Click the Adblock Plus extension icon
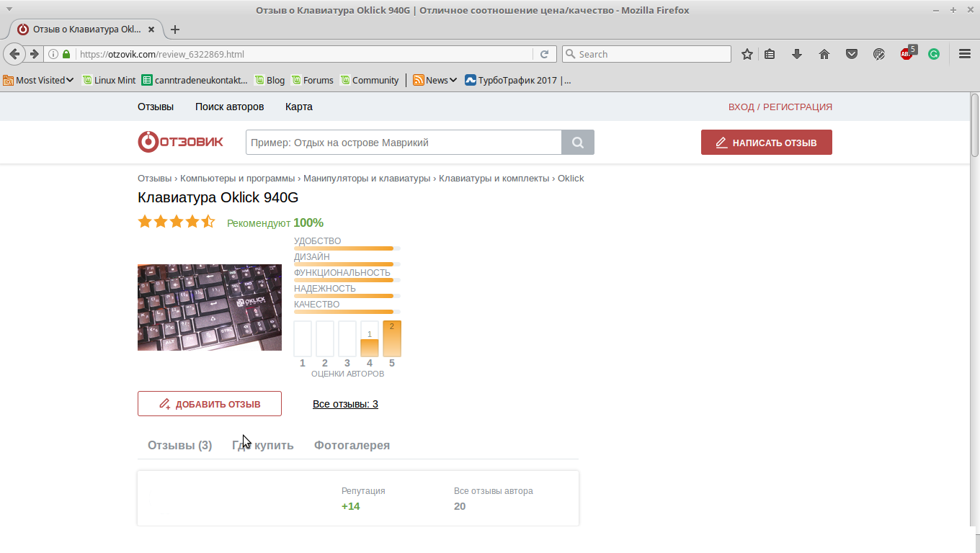Image resolution: width=980 pixels, height=553 pixels. tap(907, 53)
